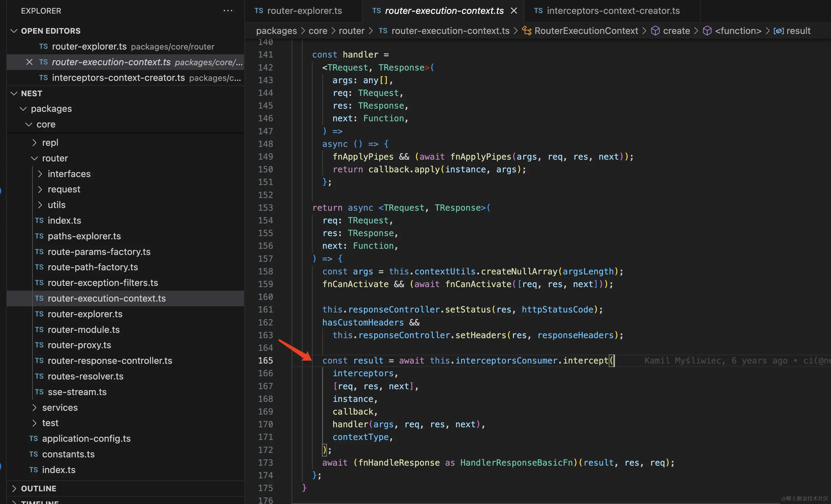Expand the repl folder
This screenshot has width=831, height=504.
tap(35, 143)
